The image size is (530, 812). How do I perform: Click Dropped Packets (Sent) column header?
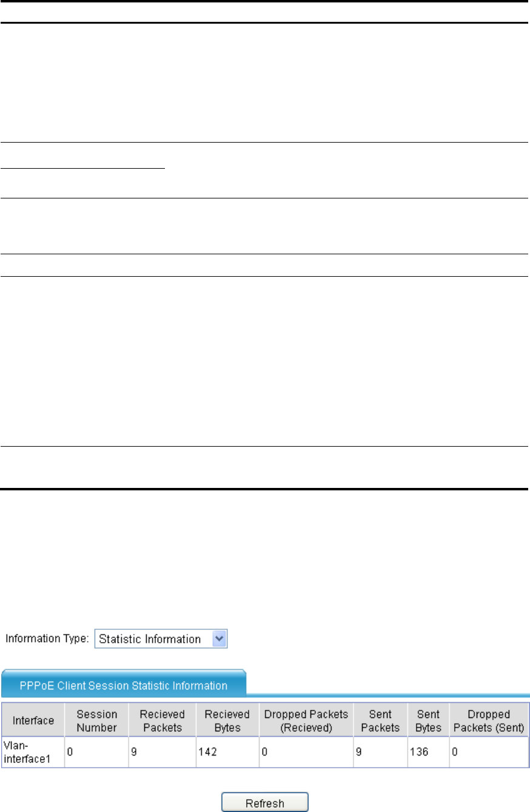tap(489, 720)
